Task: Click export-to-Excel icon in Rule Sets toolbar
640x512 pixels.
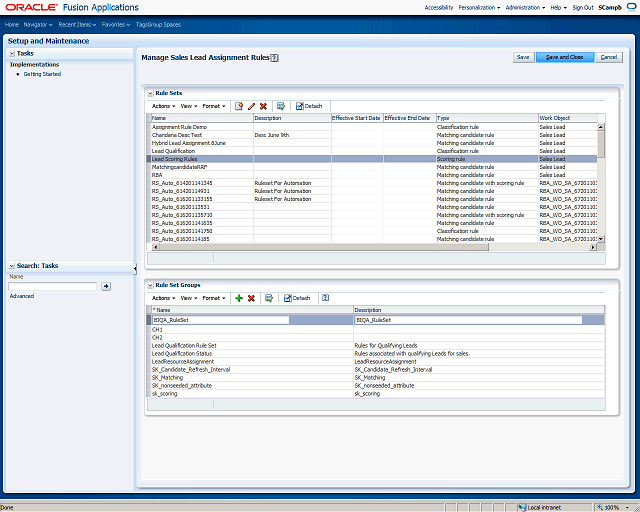Action: [x=281, y=106]
